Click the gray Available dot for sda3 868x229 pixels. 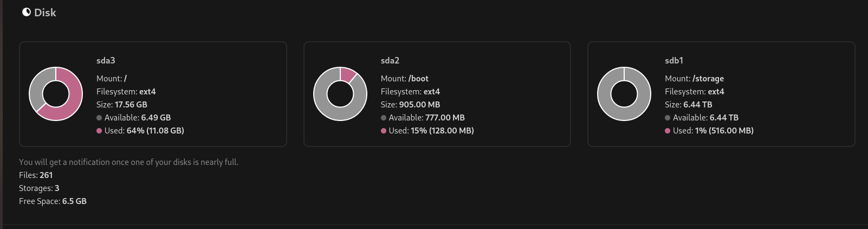point(99,118)
